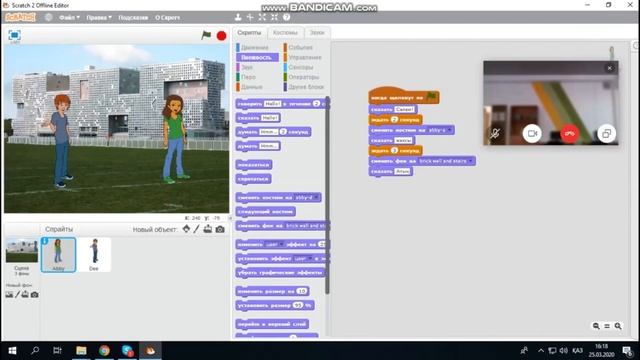Screen dimensions: 640x360
Task: Select the Shrink sprite tool
Action: (274, 17)
